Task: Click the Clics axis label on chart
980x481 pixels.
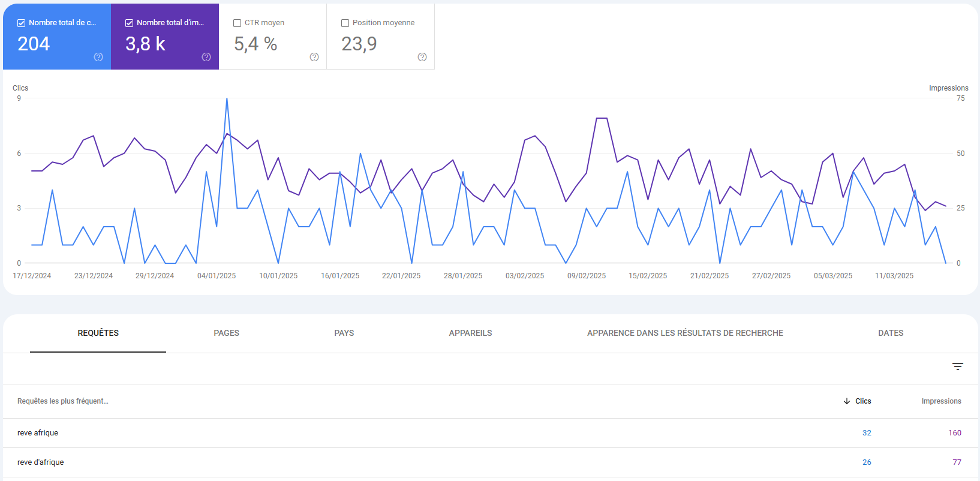Action: click(20, 88)
